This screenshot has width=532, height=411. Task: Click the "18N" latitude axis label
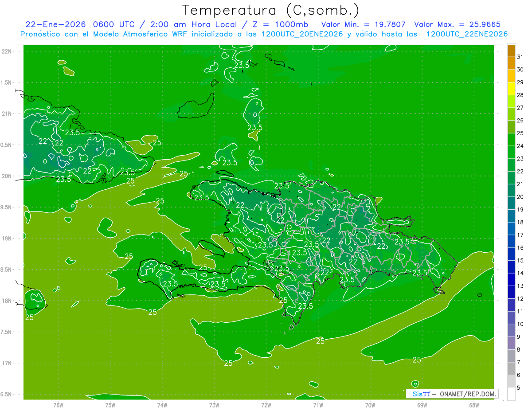point(8,301)
